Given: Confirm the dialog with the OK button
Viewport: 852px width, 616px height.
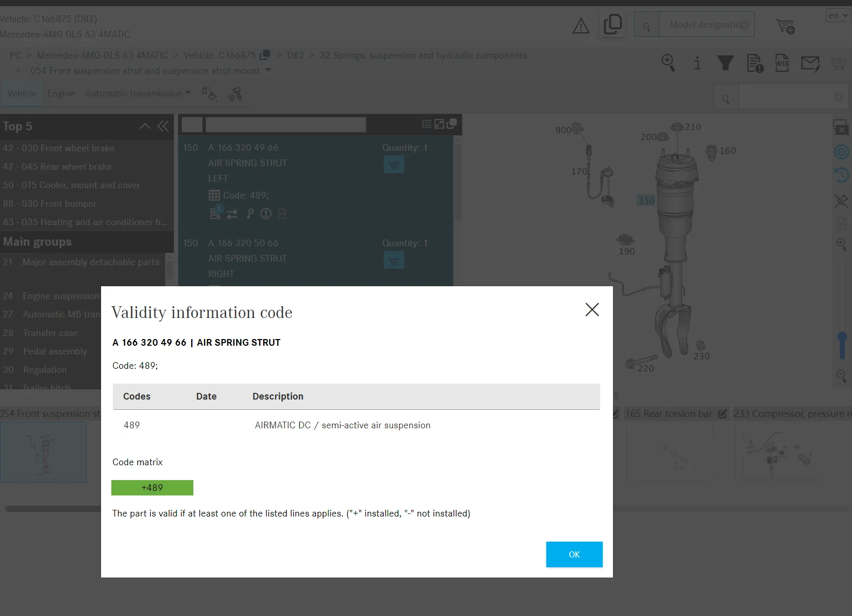Looking at the screenshot, I should pos(574,554).
